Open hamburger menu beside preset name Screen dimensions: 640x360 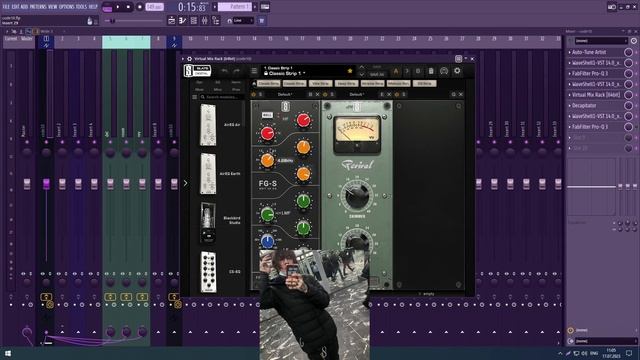(x=254, y=71)
